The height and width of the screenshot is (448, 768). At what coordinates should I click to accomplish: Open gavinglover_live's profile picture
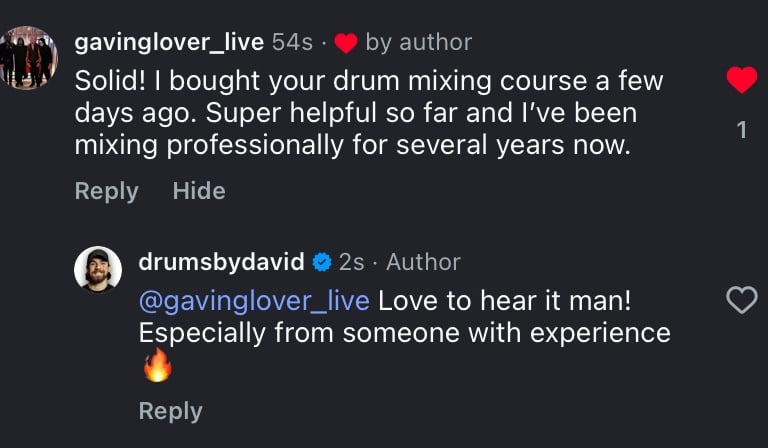28,58
